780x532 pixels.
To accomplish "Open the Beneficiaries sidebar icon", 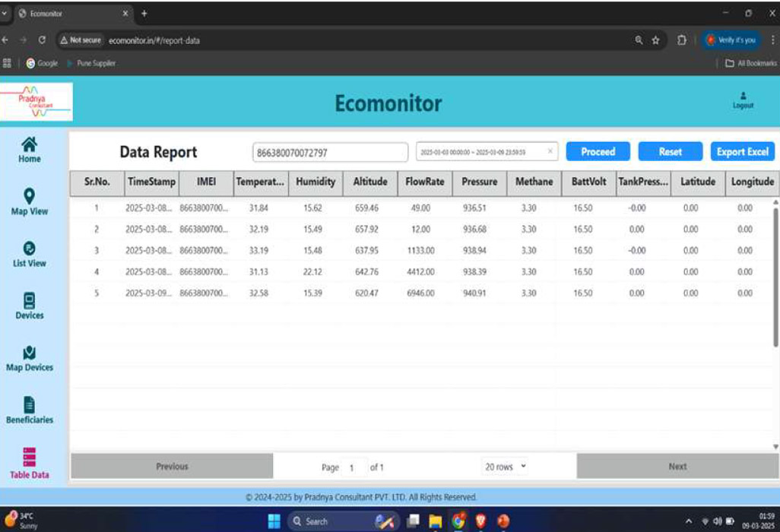I will tap(30, 405).
